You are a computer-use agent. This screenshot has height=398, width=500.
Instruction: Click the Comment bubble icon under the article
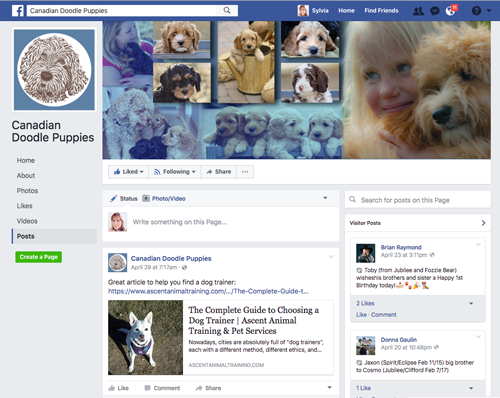[x=147, y=388]
